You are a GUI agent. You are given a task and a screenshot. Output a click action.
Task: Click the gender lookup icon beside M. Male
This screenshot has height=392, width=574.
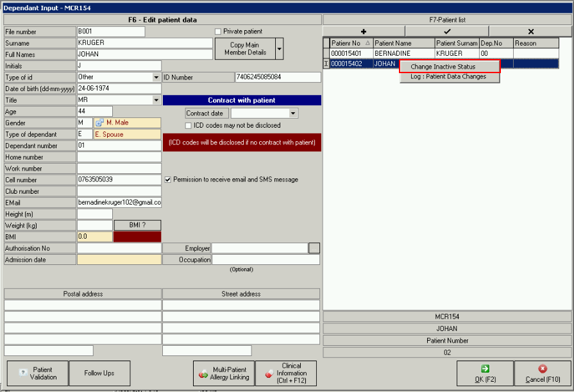pyautogui.click(x=99, y=123)
